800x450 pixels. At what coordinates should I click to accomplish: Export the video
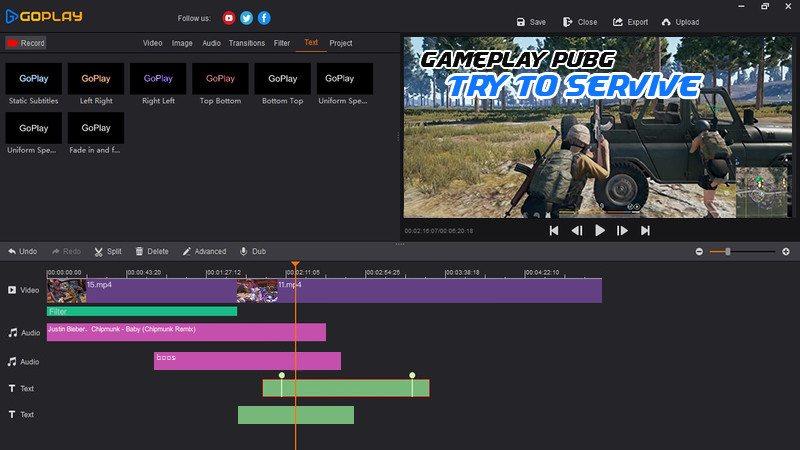click(630, 22)
